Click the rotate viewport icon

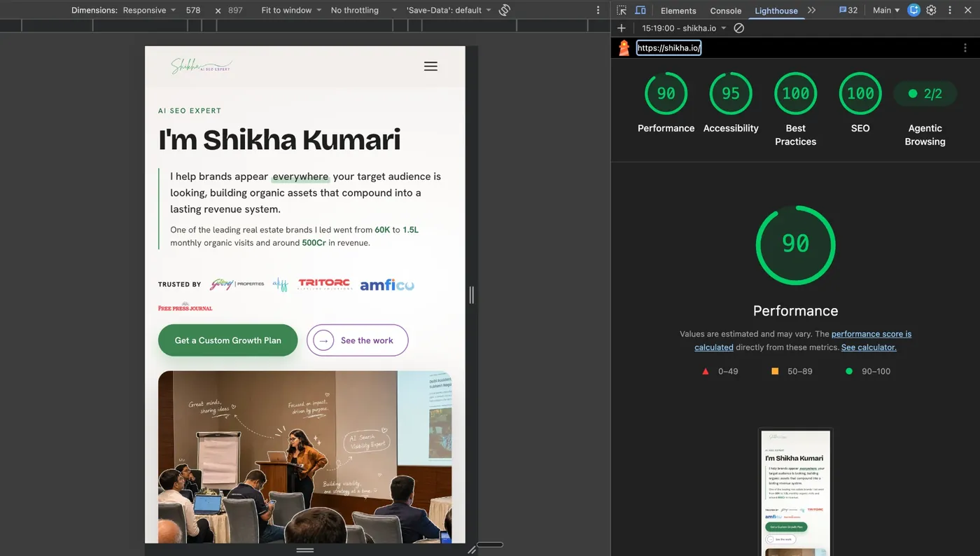(x=505, y=11)
